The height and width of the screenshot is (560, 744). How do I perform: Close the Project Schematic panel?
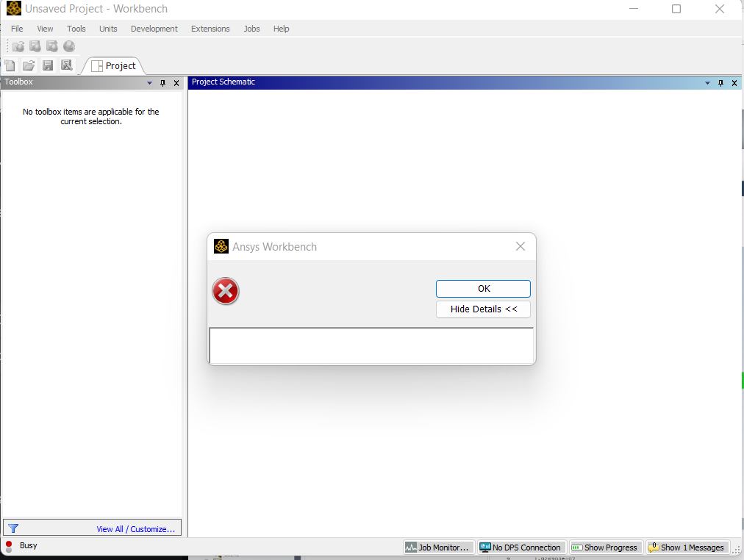[734, 83]
